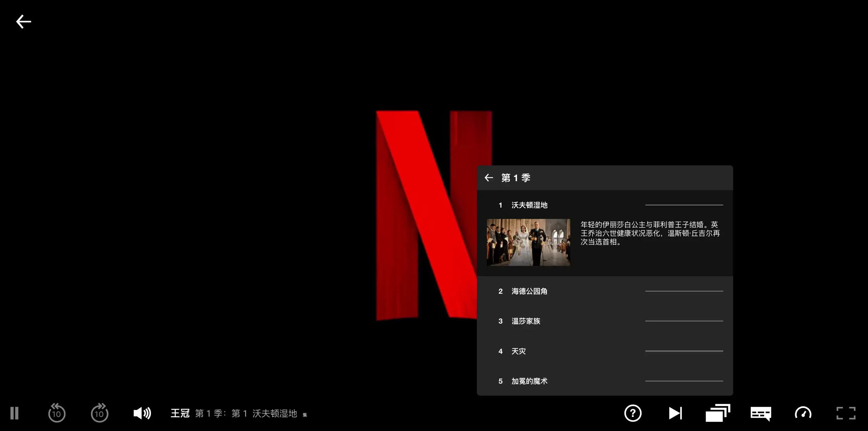Screen dimensions: 868x431
Task: Click the 王冠 show title
Action: click(x=180, y=413)
